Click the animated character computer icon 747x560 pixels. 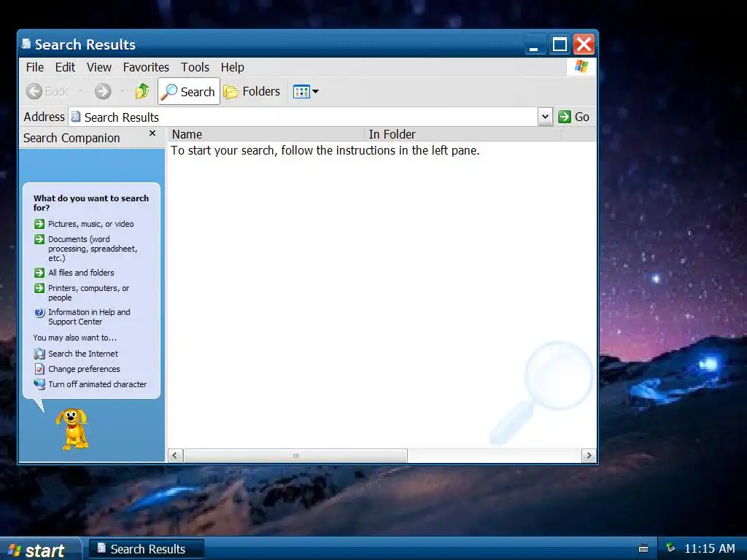click(39, 384)
